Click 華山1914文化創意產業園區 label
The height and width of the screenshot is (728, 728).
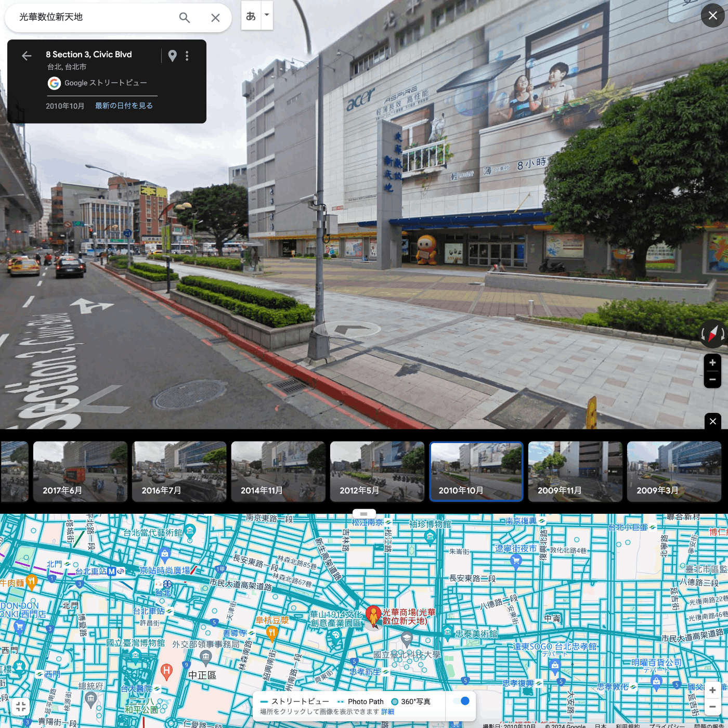coord(335,619)
